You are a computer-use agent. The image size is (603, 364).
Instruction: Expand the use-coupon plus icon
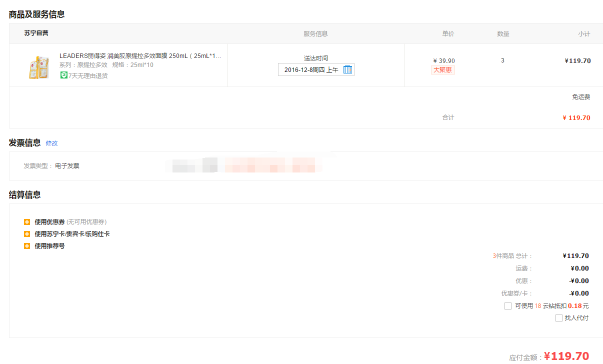click(27, 222)
